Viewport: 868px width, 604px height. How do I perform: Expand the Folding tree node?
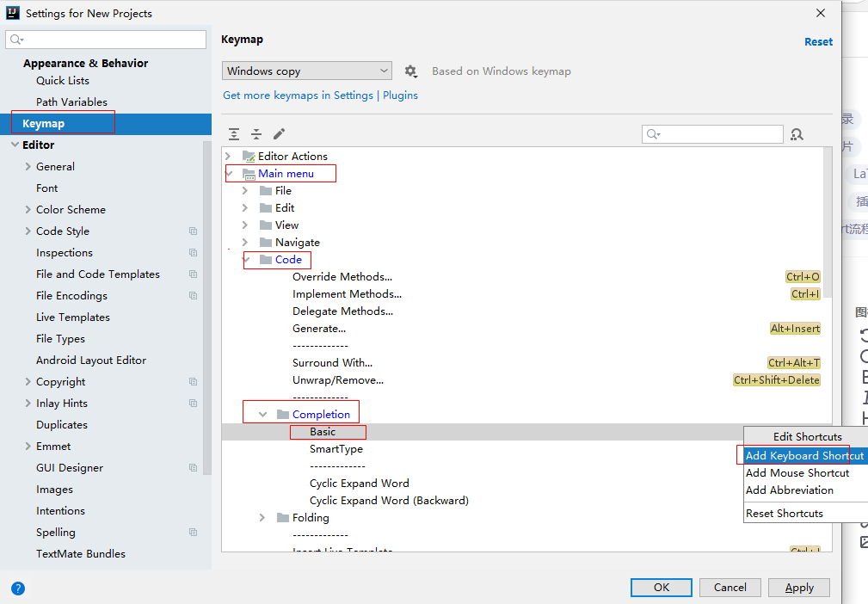point(262,518)
